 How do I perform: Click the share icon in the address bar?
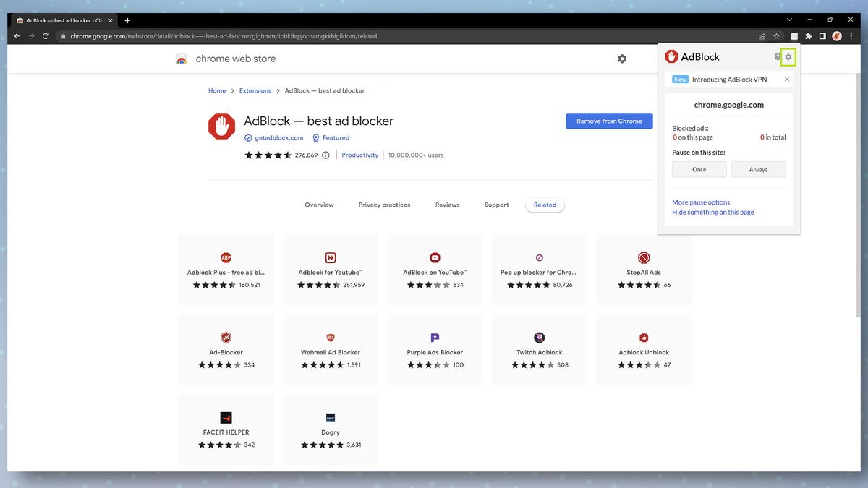[761, 35]
